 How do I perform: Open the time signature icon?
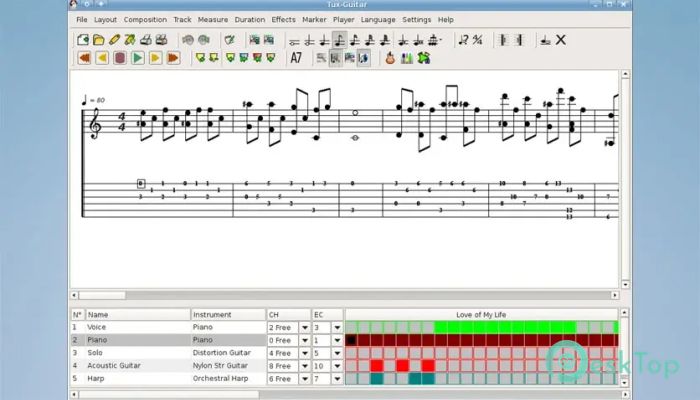(478, 40)
